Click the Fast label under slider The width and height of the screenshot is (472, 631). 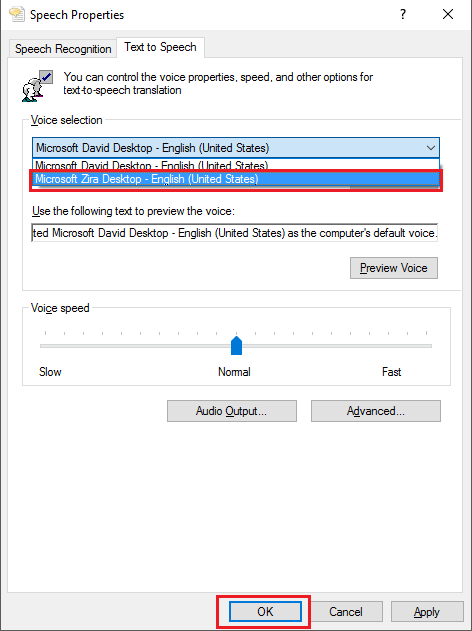tap(392, 372)
